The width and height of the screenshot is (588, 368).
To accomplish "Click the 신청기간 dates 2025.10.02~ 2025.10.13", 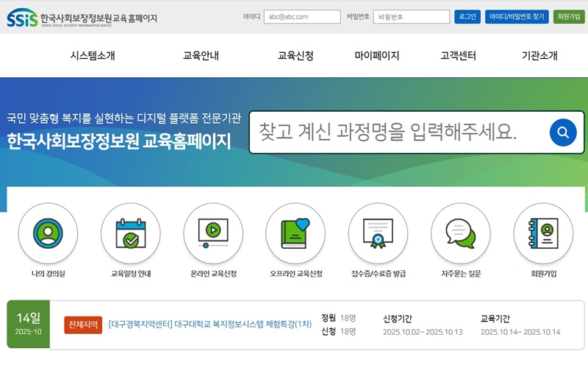I will point(423,332).
